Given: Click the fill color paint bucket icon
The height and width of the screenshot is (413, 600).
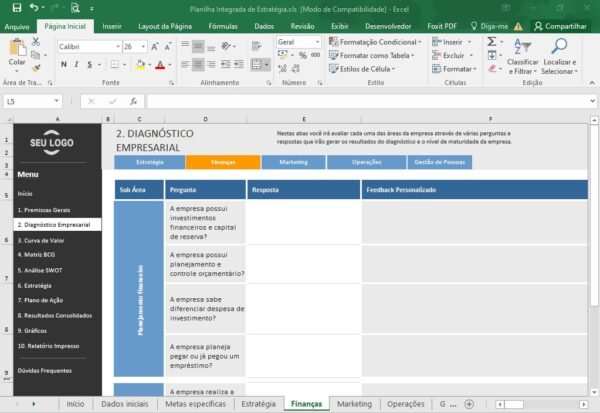Looking at the screenshot, I should 140,65.
